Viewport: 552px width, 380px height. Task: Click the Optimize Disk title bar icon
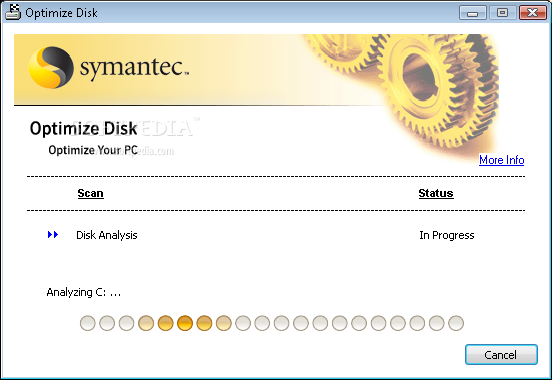(13, 12)
